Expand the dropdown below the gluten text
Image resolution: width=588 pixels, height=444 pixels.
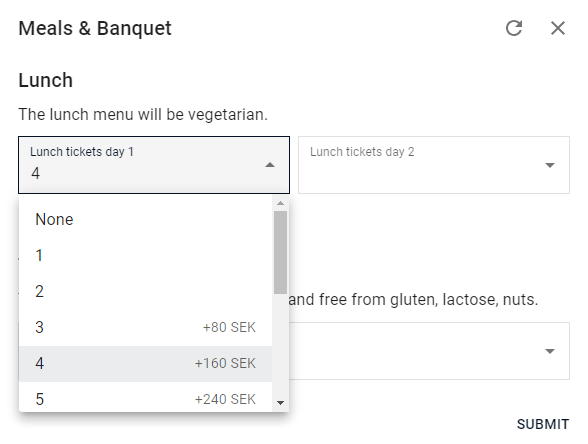550,351
